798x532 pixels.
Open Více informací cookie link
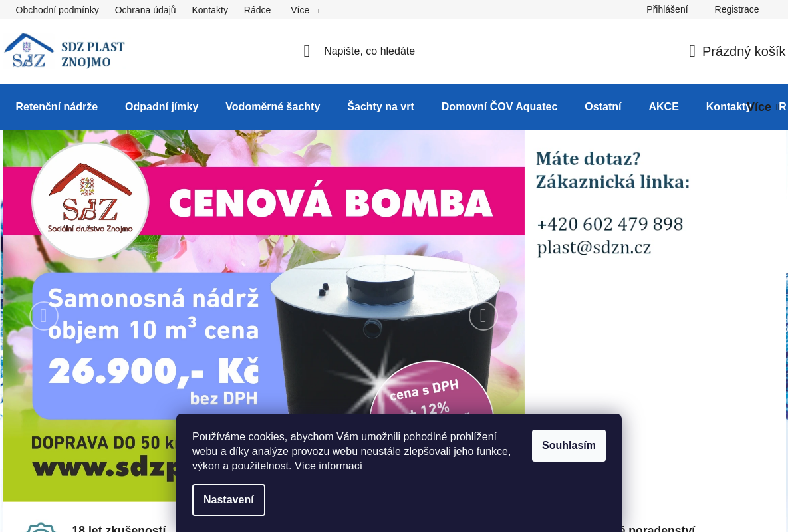click(x=329, y=466)
